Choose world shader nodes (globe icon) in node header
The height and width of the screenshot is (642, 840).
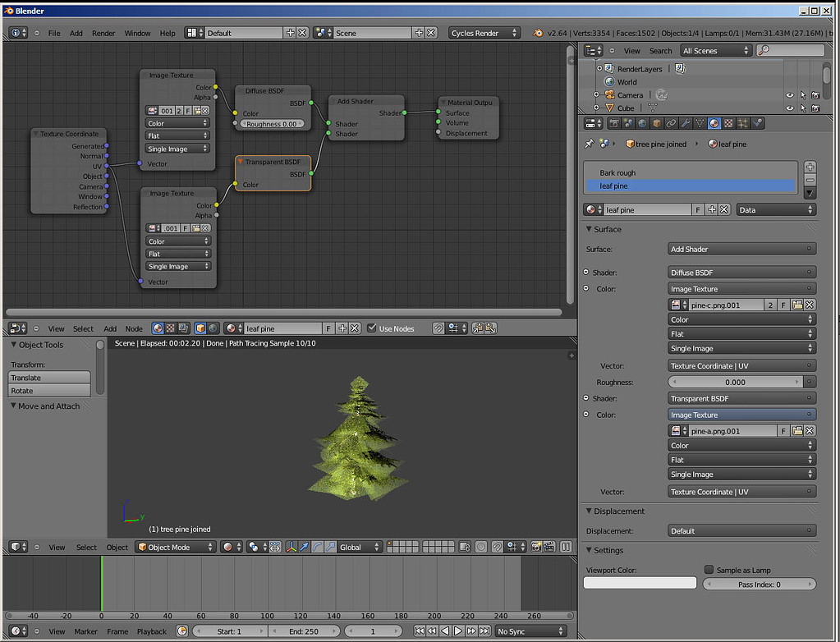213,328
